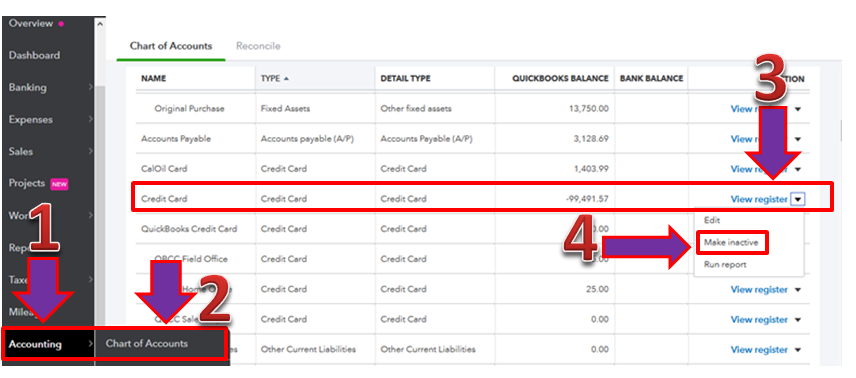Open action dropdown for Other Current Liabilities row

798,350
